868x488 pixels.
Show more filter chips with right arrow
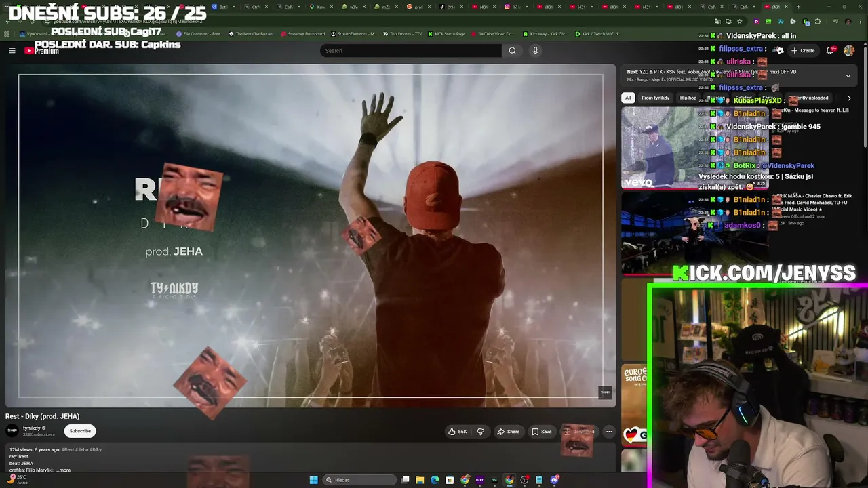849,98
